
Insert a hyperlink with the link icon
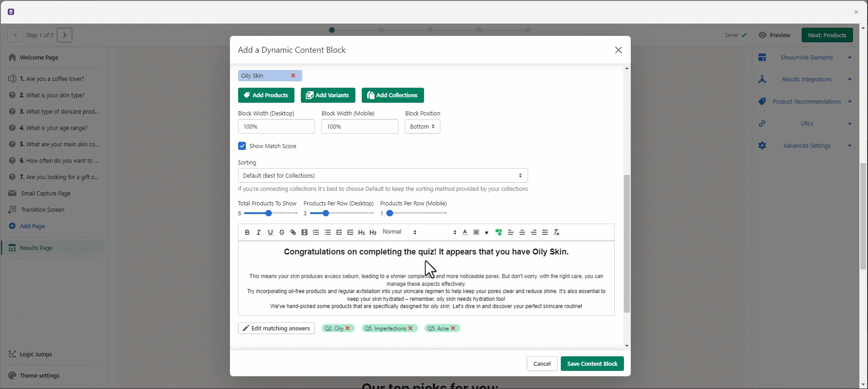tap(293, 232)
